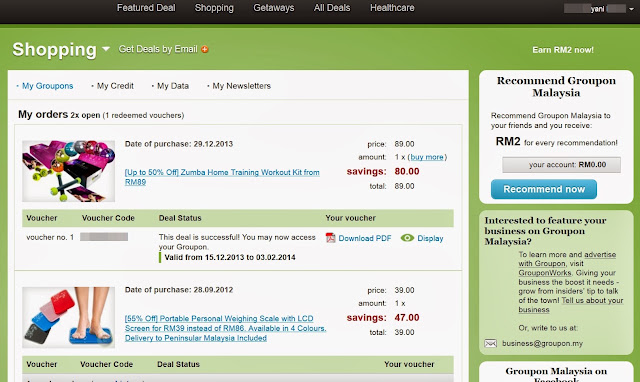Screen dimensions: 640x382
Task: Open the Featured Deal menu
Action: pos(146,8)
